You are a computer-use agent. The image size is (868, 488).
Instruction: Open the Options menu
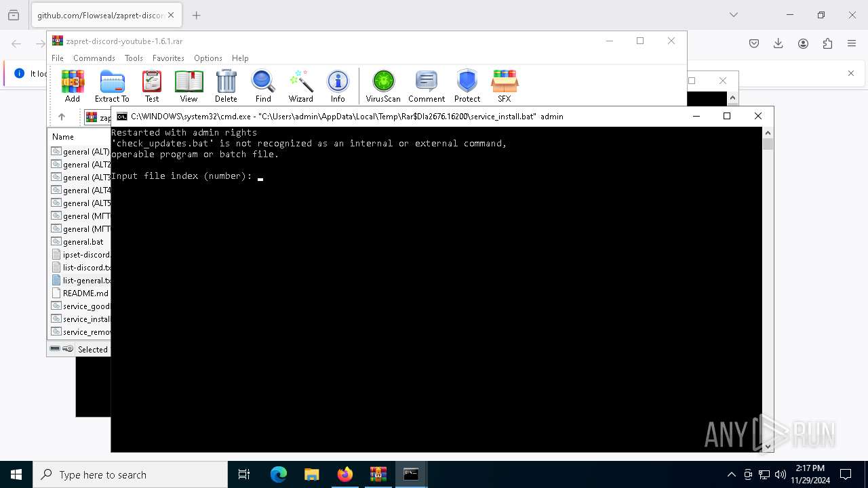(208, 58)
